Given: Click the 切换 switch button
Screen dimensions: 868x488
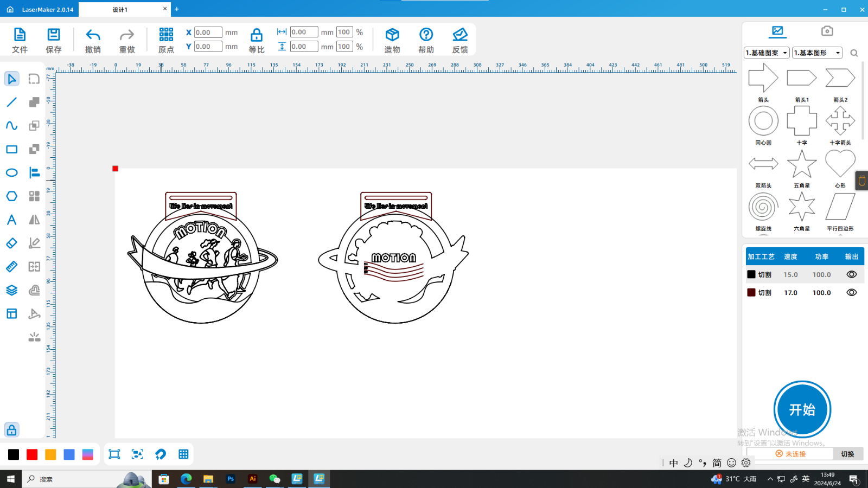Looking at the screenshot, I should [847, 454].
